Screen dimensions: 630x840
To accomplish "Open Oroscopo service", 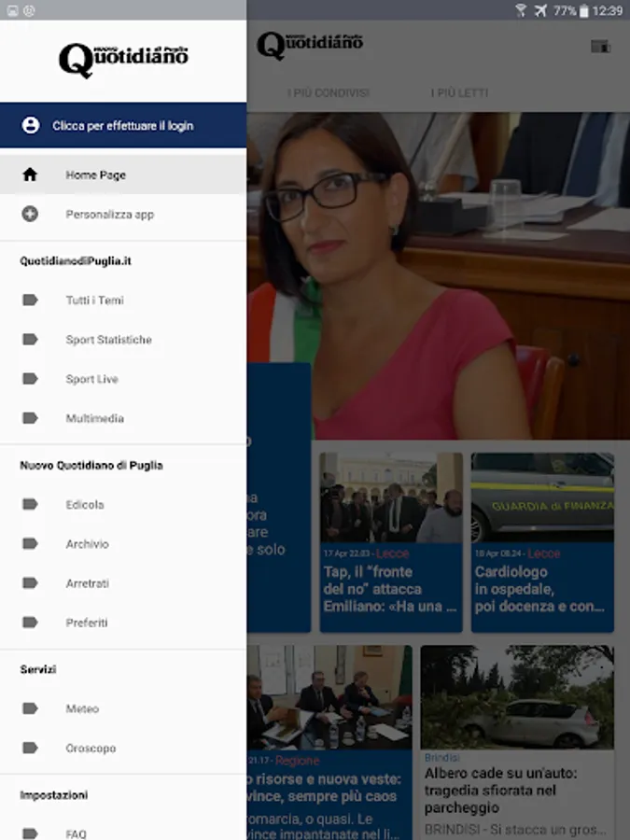I will [123, 748].
